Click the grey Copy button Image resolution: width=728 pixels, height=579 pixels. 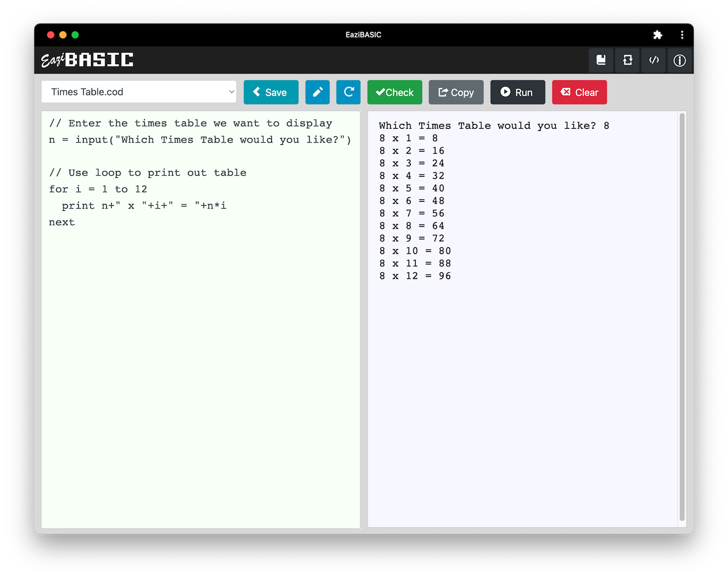click(x=456, y=92)
